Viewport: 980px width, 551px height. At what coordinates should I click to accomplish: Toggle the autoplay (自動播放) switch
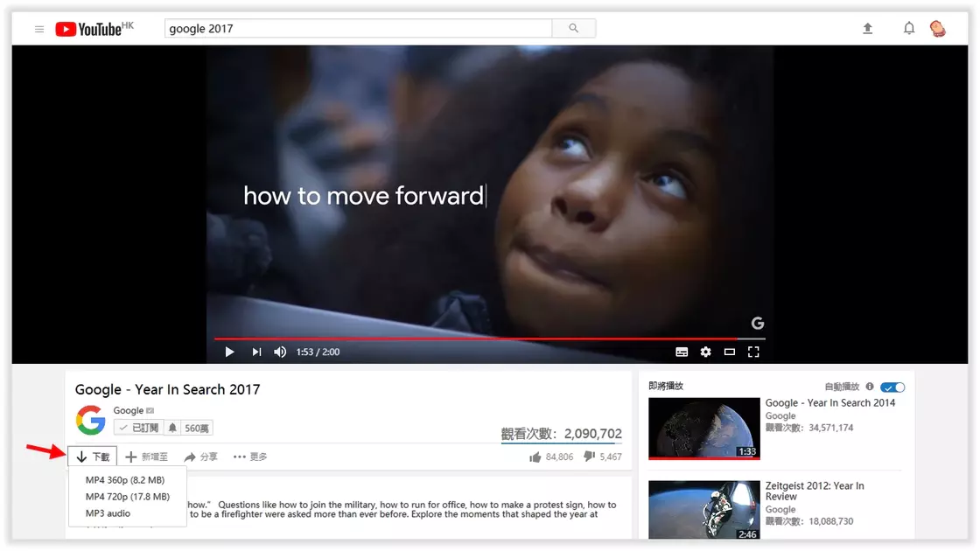[892, 387]
